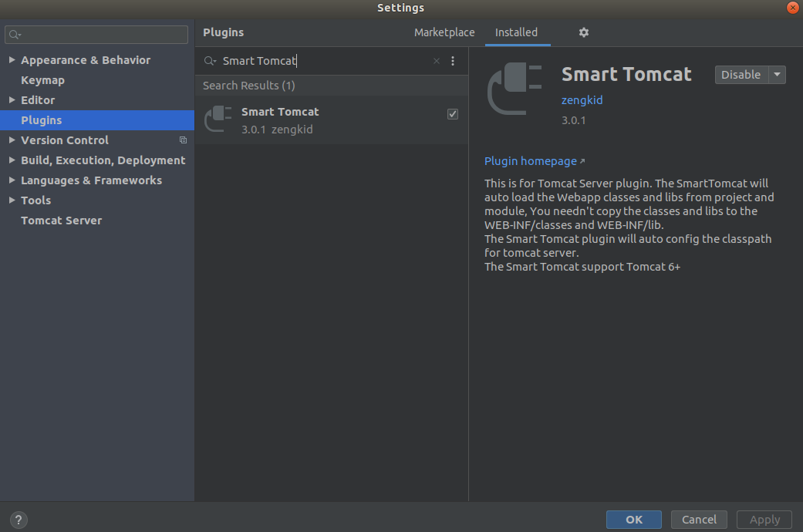Screen dimensions: 803x532
Task: Expand Languages & Frameworks node
Action: (x=12, y=180)
